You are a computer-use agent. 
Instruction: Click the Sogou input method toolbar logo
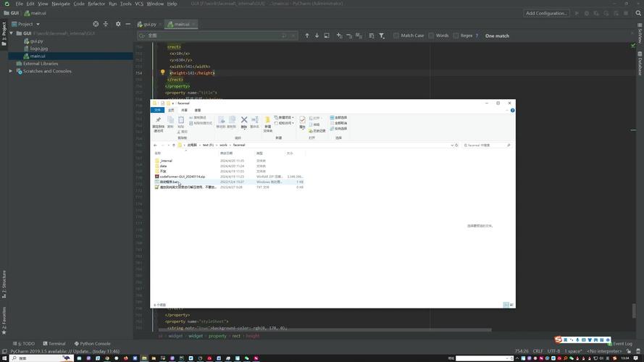(x=559, y=340)
